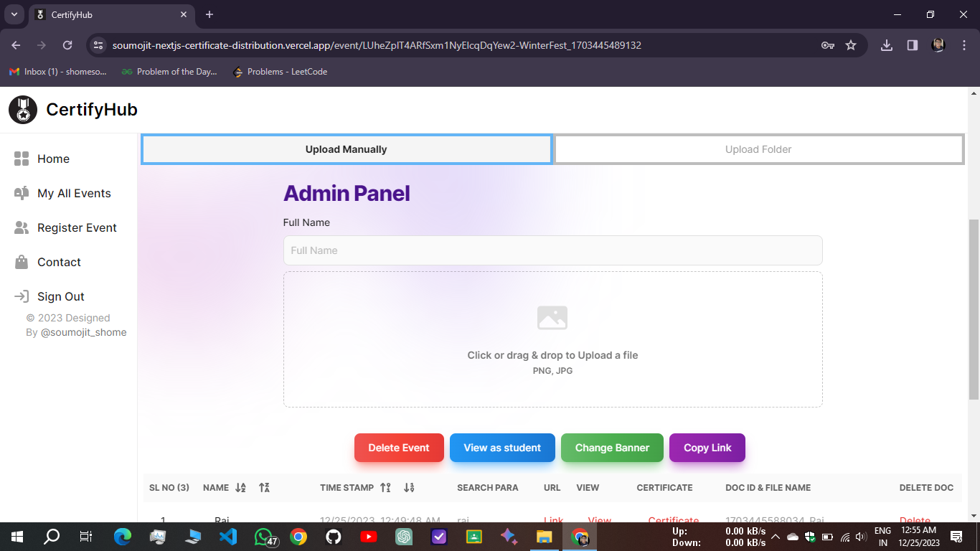
Task: Click the CertifyHub medal logo
Action: (23, 110)
